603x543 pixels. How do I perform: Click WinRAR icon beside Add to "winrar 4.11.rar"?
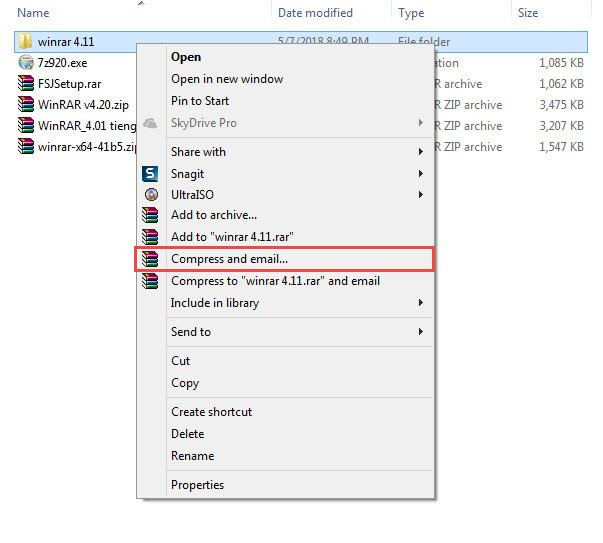[x=150, y=237]
